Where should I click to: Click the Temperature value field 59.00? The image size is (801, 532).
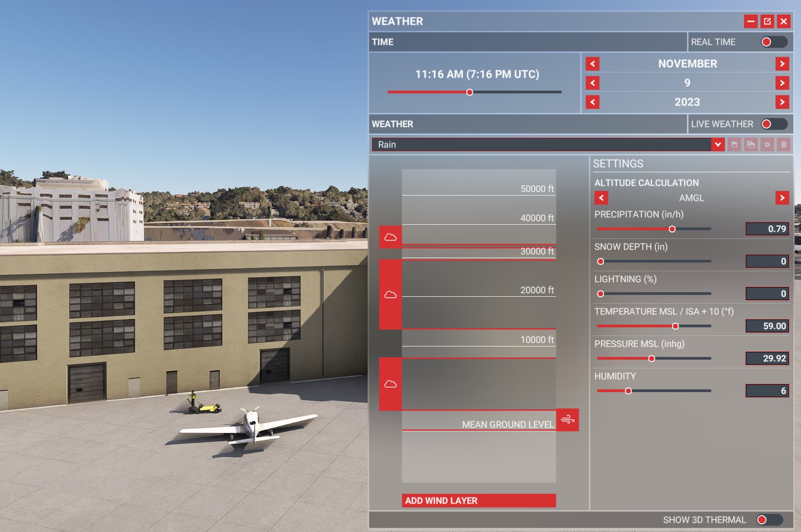(767, 326)
